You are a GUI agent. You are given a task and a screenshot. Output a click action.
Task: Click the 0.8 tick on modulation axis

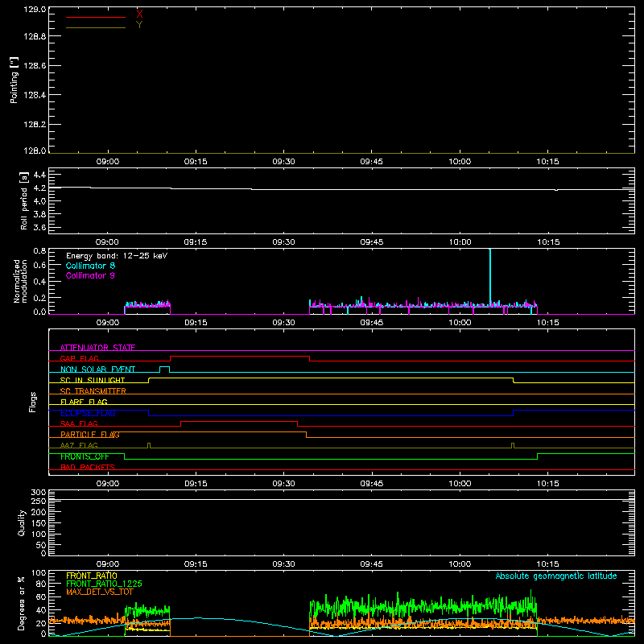pos(39,251)
